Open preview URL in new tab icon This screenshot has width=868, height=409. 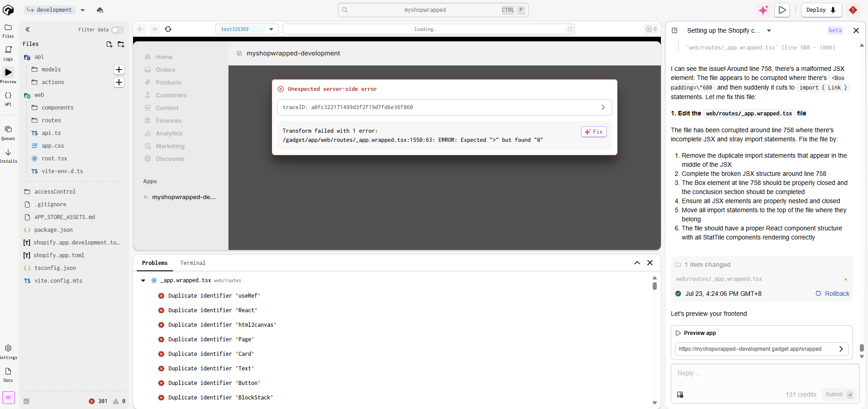[x=570, y=29]
